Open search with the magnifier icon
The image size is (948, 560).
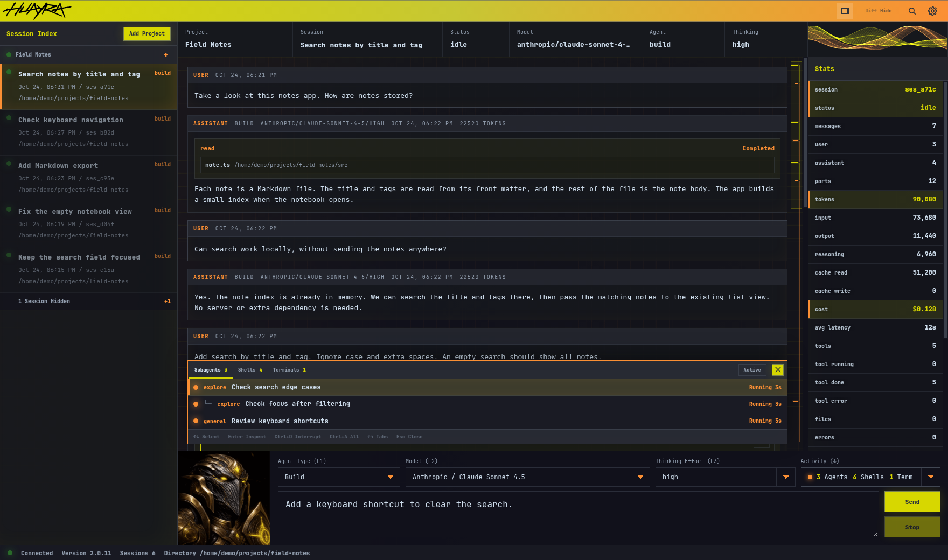[x=912, y=11]
